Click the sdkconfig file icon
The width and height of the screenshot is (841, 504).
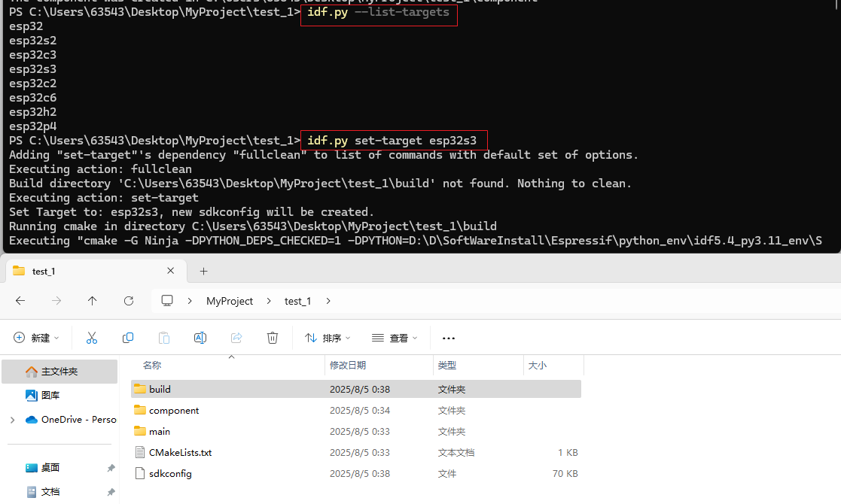[140, 473]
